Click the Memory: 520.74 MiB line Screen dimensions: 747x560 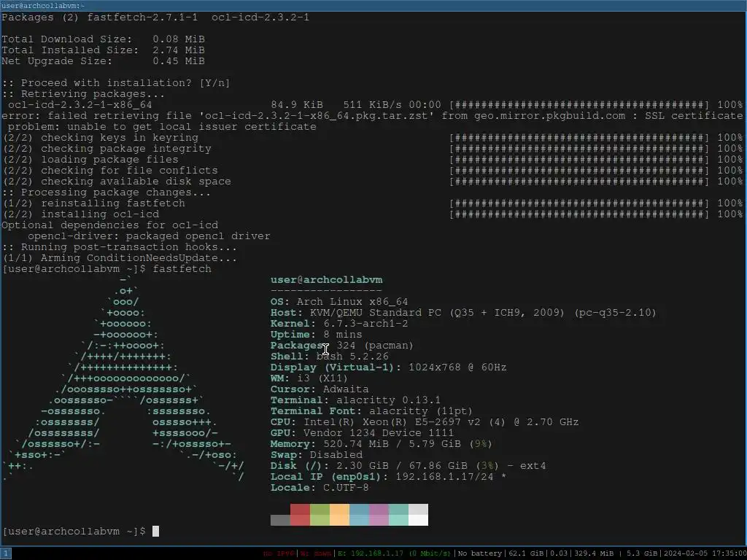[381, 444]
